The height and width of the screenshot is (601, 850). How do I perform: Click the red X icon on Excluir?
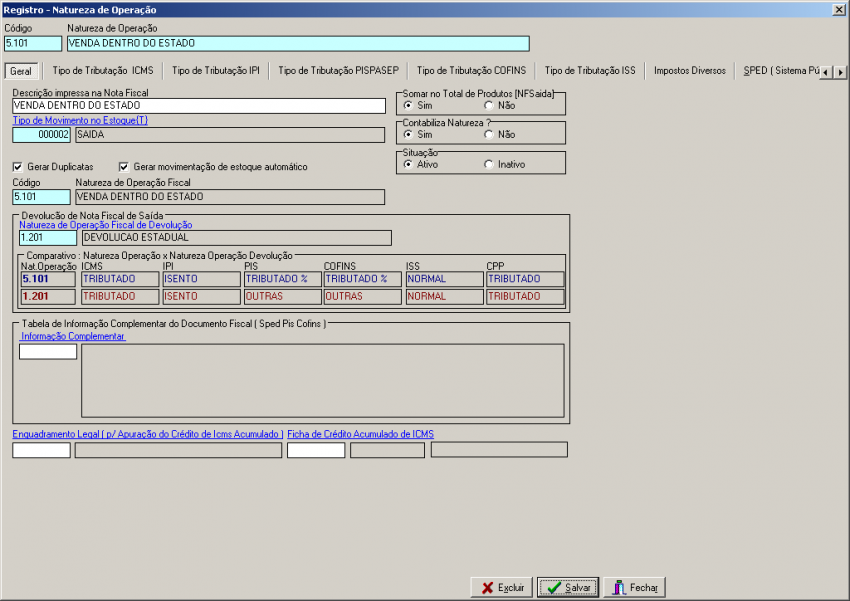point(487,587)
